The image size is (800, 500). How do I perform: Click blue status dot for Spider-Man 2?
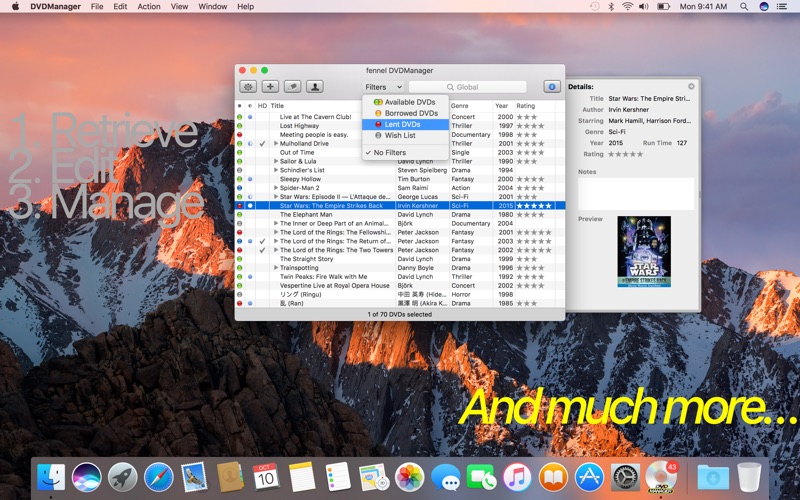(239, 188)
